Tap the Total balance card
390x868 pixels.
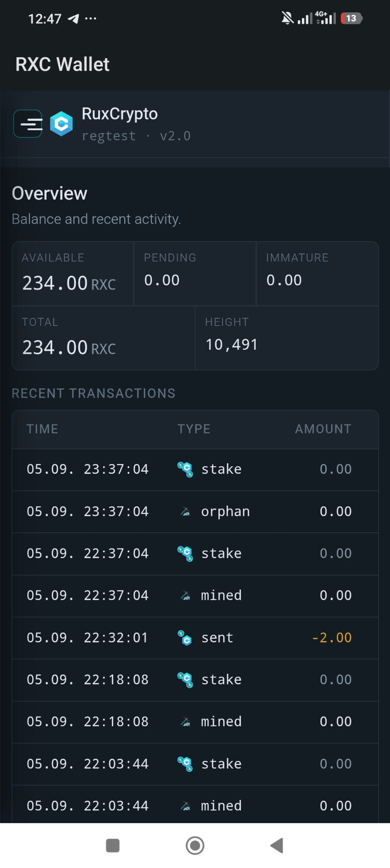pyautogui.click(x=103, y=338)
